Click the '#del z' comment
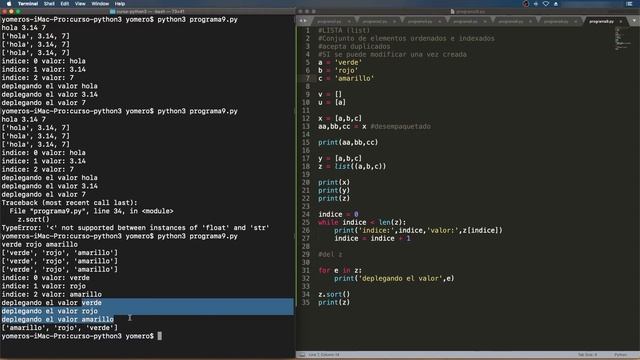640x360 pixels. click(x=330, y=254)
